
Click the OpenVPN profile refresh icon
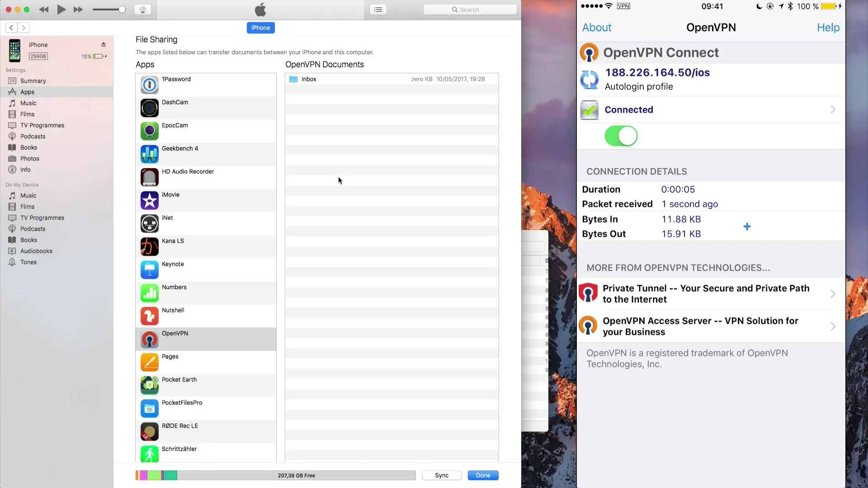pyautogui.click(x=589, y=80)
